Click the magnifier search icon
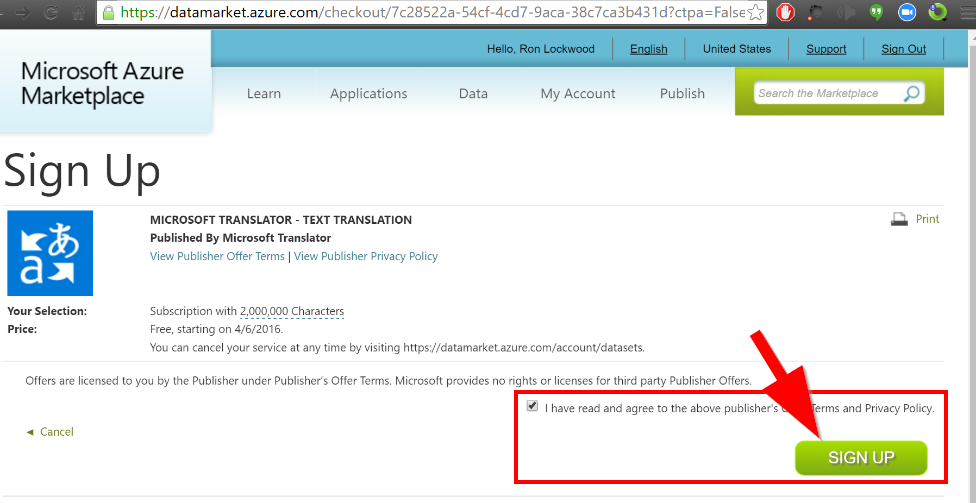Viewport: 976px width, 503px height. click(x=911, y=93)
